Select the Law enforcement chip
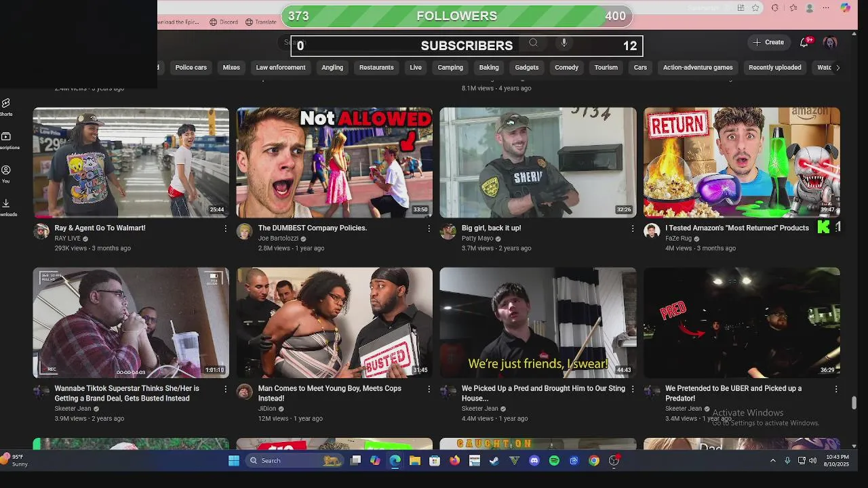868x488 pixels. 281,68
